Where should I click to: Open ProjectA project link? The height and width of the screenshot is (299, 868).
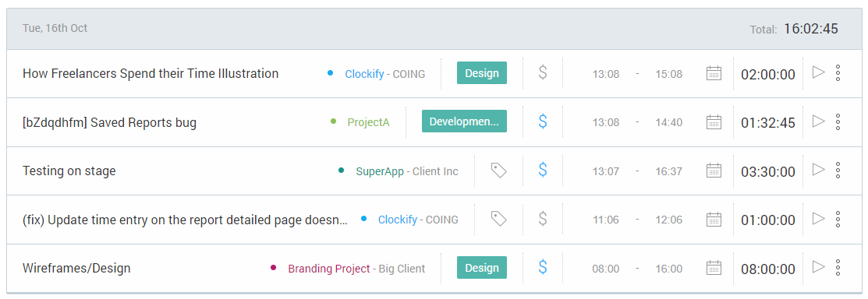click(368, 122)
